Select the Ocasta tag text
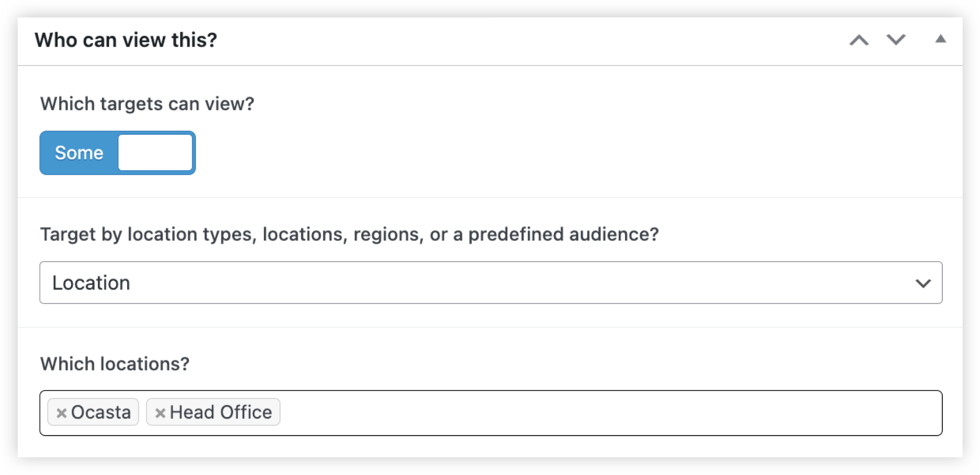The width and height of the screenshot is (980, 475). 101,413
